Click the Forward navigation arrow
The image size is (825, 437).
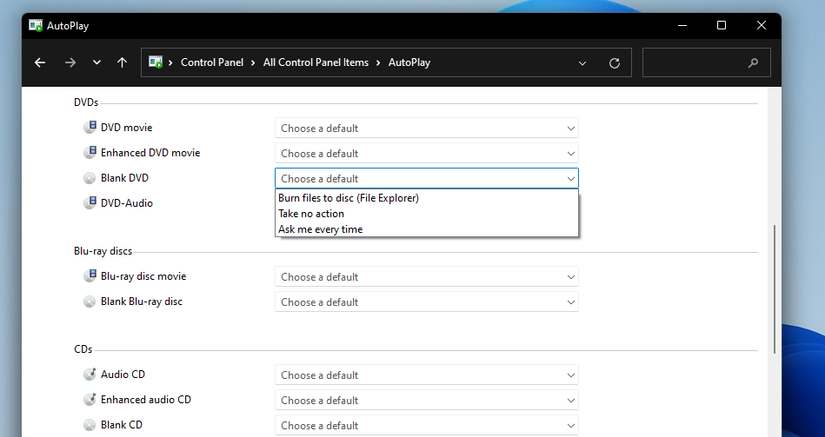click(70, 62)
